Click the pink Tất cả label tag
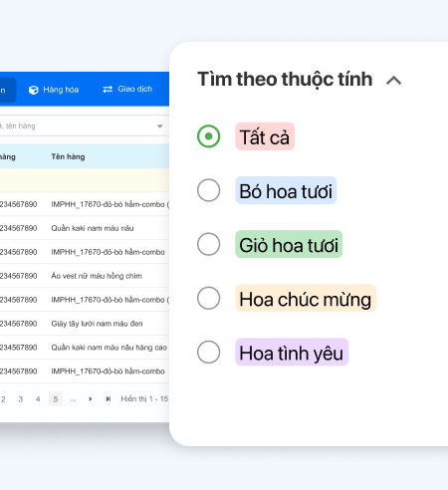This screenshot has width=448, height=490. [x=265, y=136]
